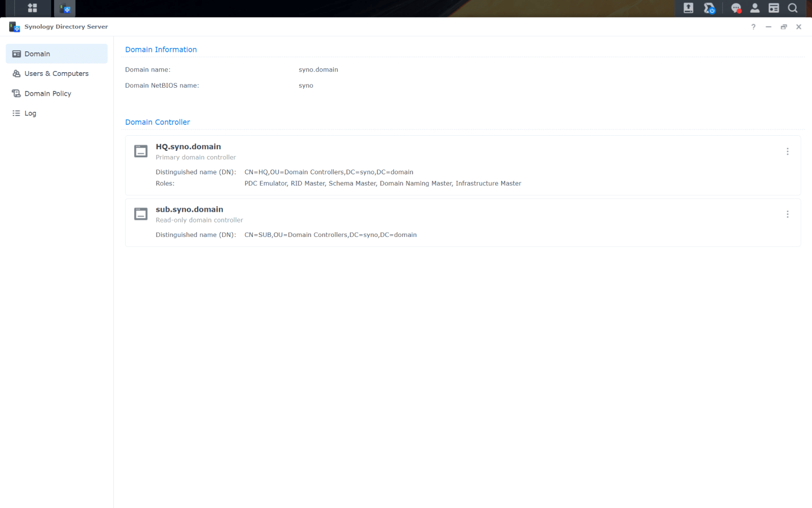Click the CN=HQ distinguished name value
Image resolution: width=812 pixels, height=508 pixels.
tap(329, 172)
